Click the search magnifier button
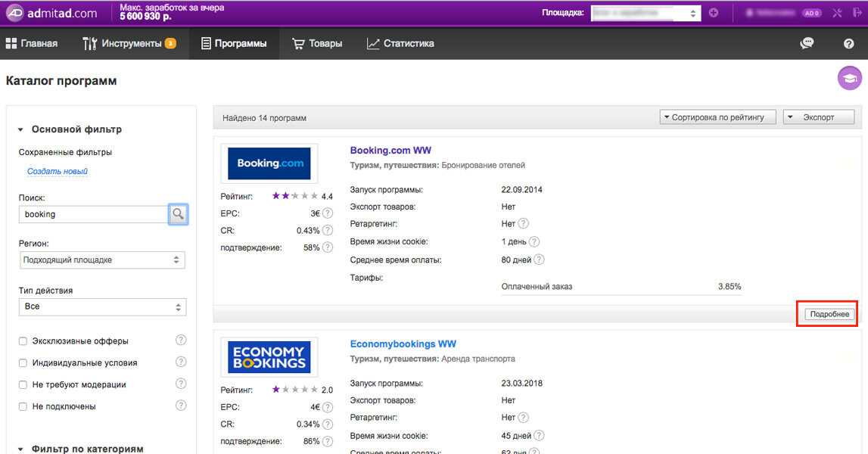This screenshot has height=454, width=868. [x=178, y=214]
